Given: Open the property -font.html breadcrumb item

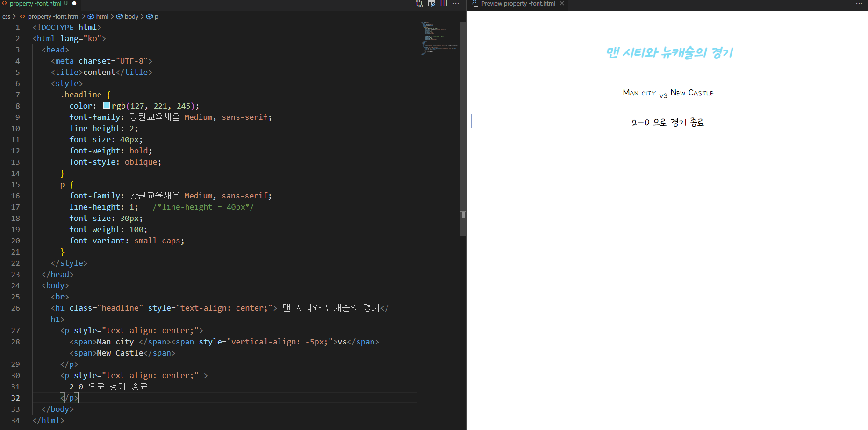Looking at the screenshot, I should coord(50,16).
